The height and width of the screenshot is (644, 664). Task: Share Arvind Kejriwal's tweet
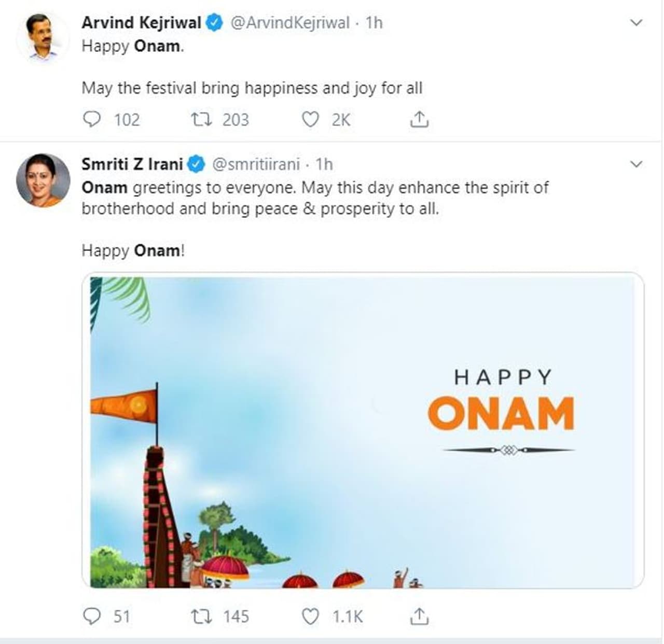click(419, 120)
